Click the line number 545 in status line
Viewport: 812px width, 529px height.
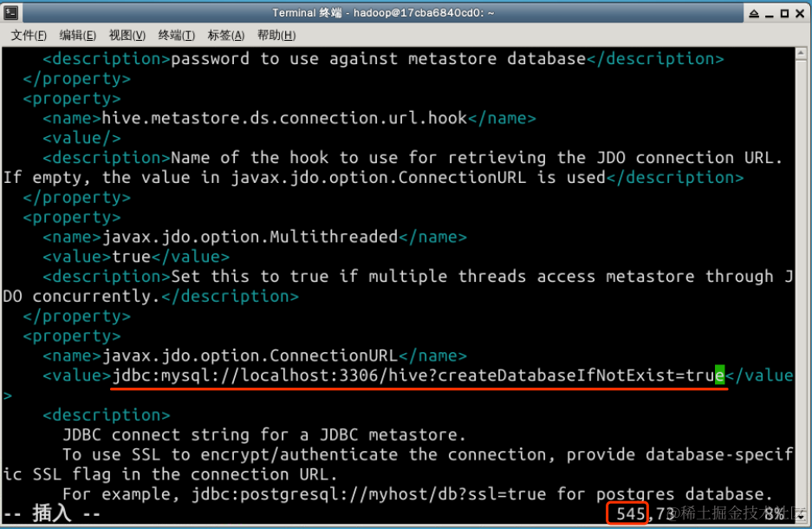(630, 513)
